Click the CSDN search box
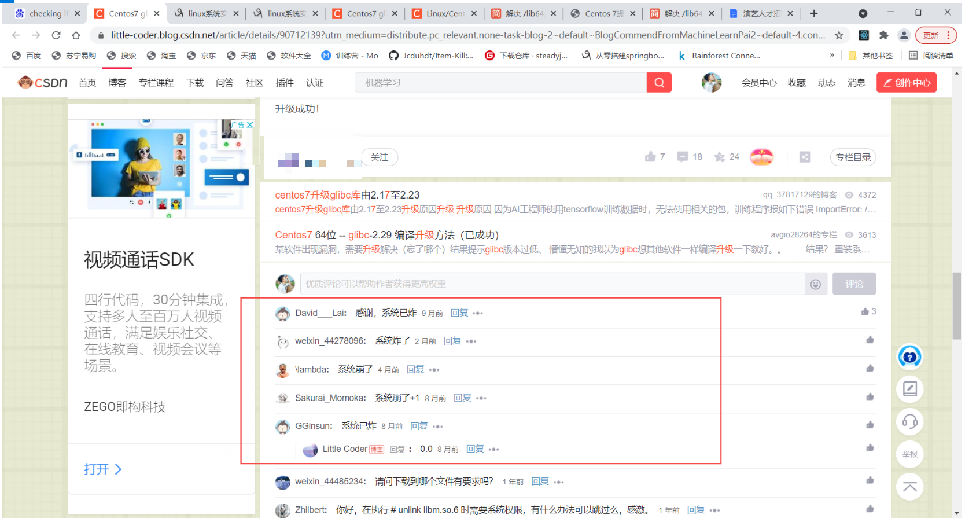The height and width of the screenshot is (518, 980). (500, 83)
